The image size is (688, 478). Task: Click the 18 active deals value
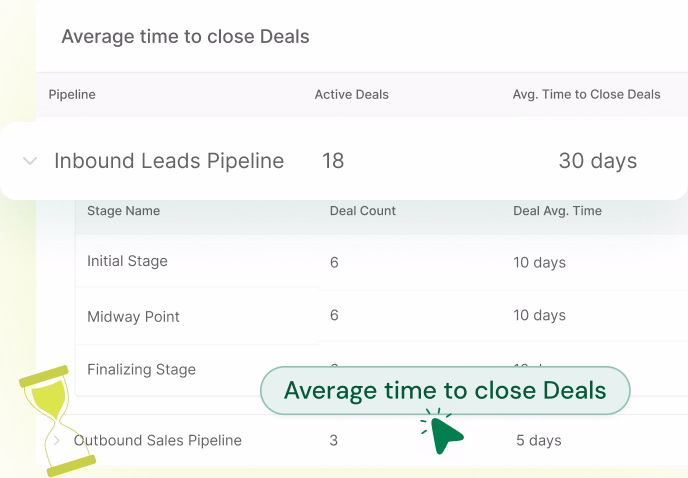coord(333,161)
